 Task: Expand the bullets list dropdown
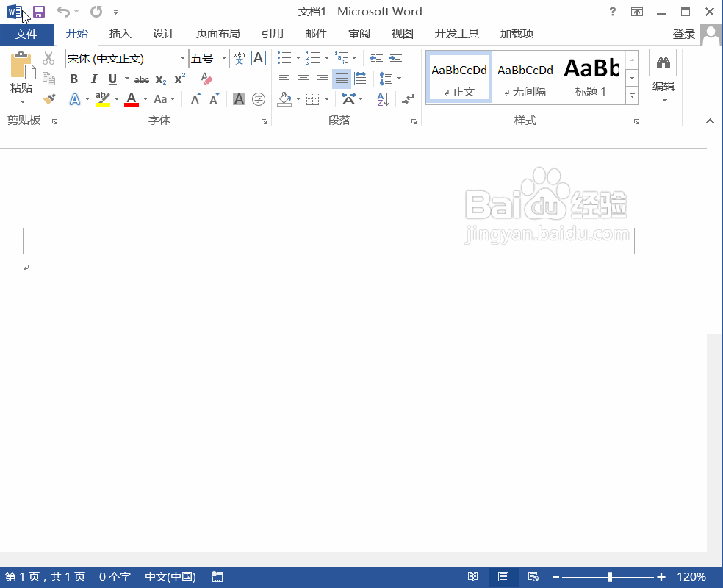point(298,58)
